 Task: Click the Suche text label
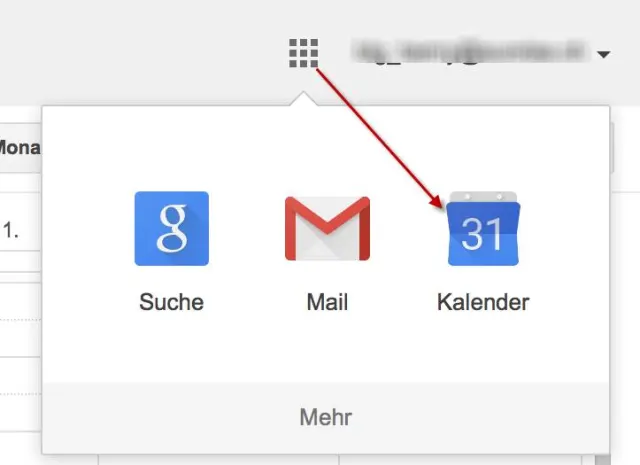coord(171,302)
